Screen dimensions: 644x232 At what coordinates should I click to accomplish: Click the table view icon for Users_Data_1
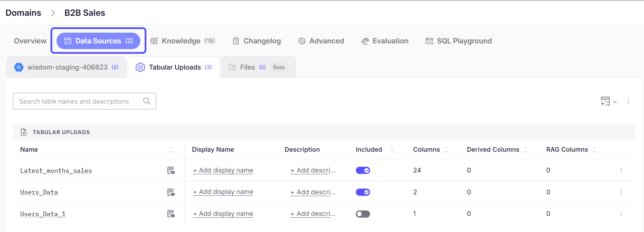171,214
